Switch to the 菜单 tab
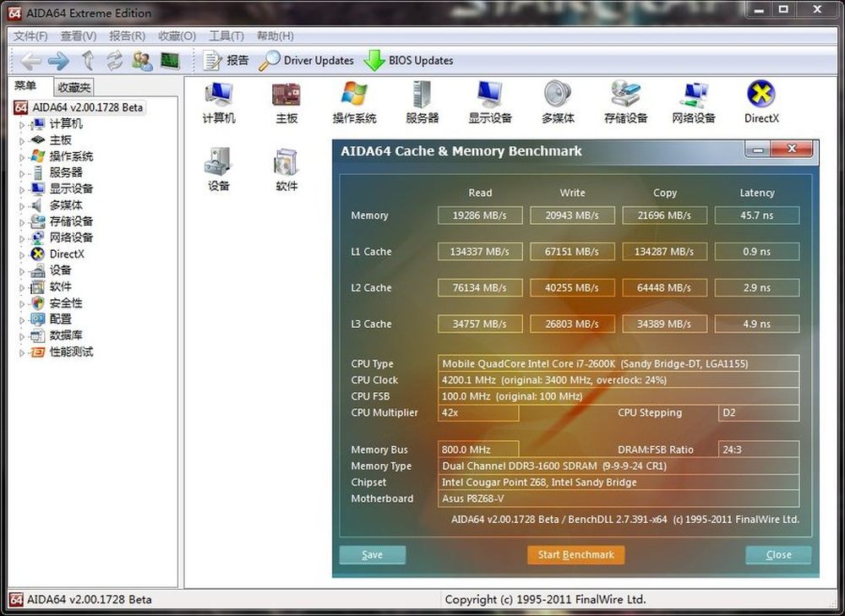845x616 pixels. click(x=25, y=85)
